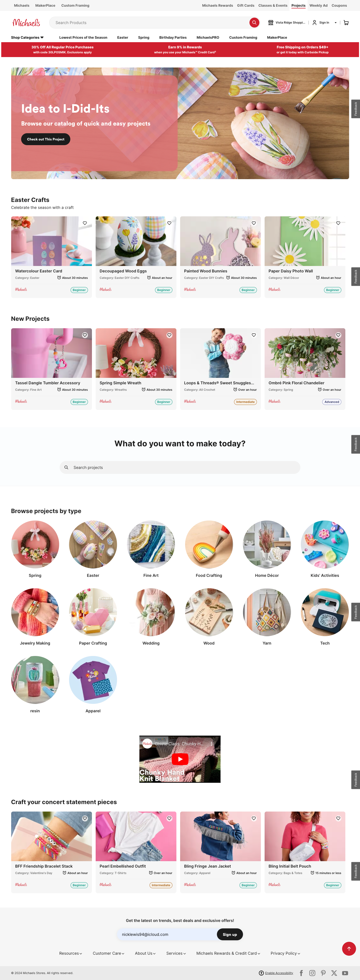Open the Birthday Parties menu item
Image resolution: width=360 pixels, height=980 pixels.
(x=173, y=37)
